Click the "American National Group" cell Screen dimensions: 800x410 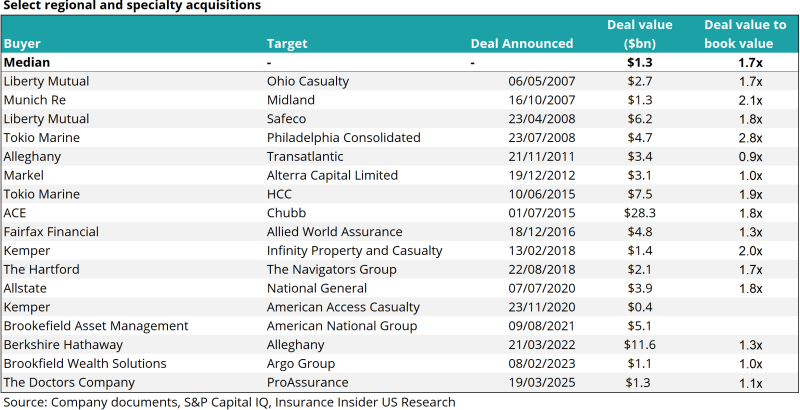[342, 326]
